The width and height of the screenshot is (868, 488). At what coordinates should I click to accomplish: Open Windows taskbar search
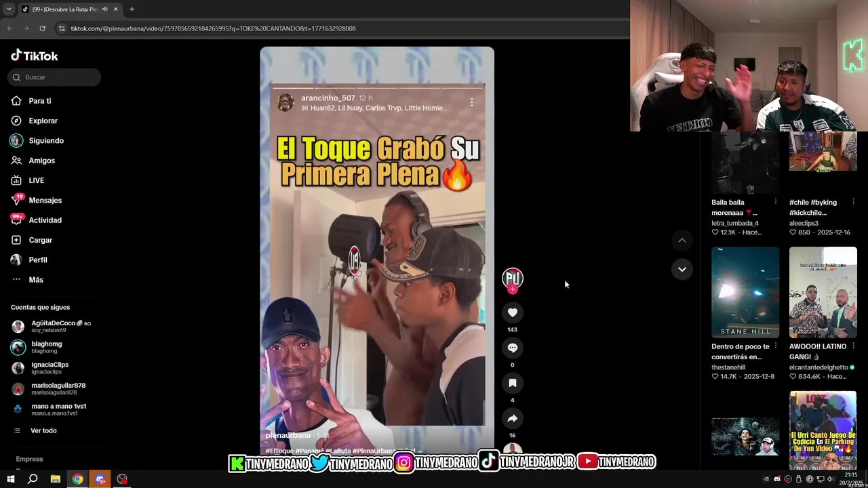pyautogui.click(x=33, y=479)
